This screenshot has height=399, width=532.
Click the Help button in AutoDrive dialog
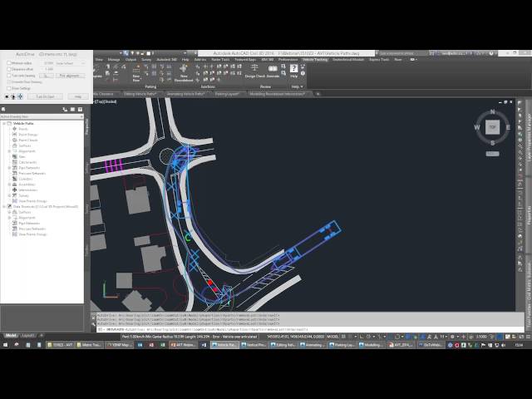coord(78,96)
